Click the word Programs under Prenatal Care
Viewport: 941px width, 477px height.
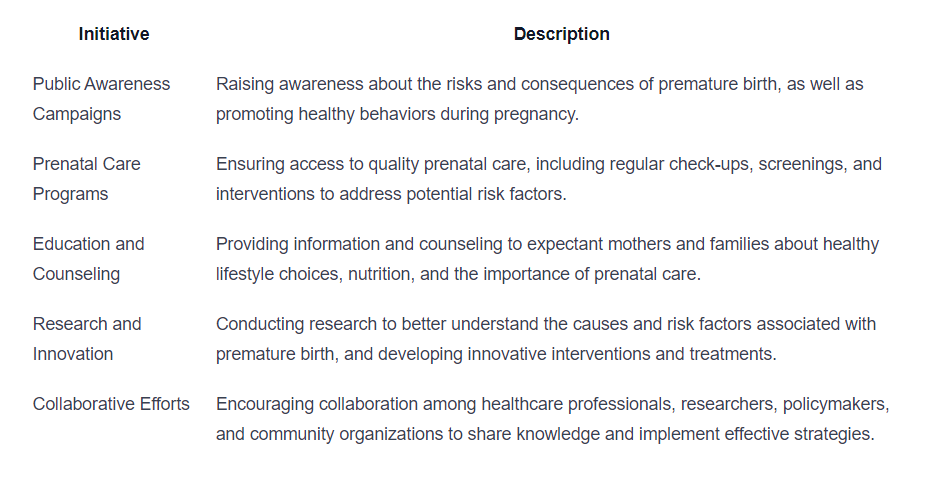[70, 194]
